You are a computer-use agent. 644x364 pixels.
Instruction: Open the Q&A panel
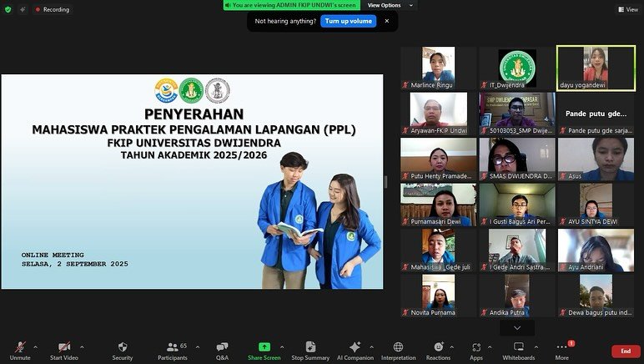coord(222,350)
